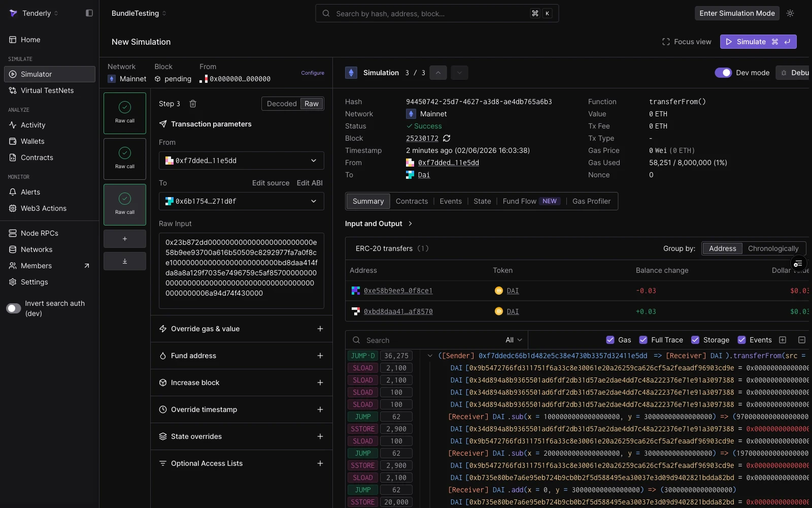Expand all trace rows plus icon

click(783, 340)
